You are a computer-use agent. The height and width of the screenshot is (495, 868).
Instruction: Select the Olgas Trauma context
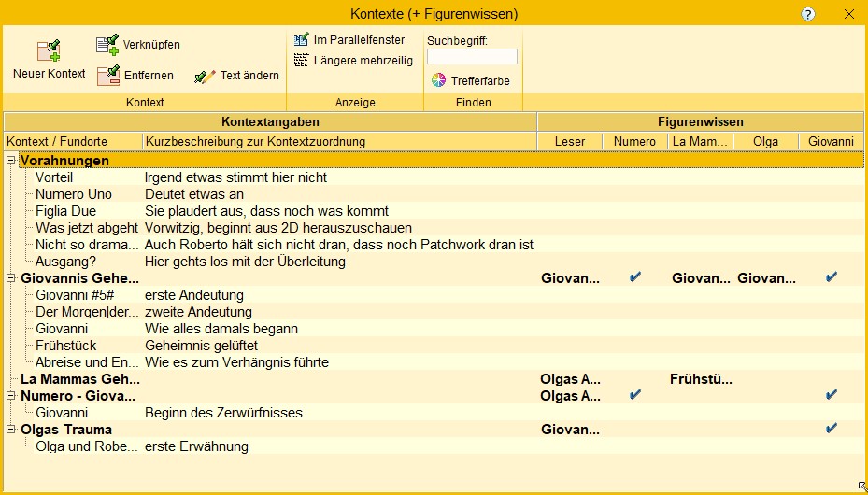[x=66, y=430]
